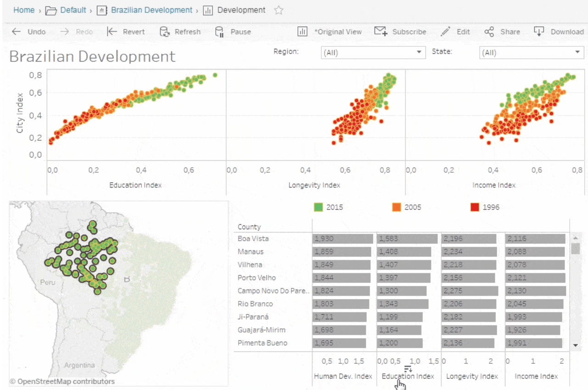
Task: Select the 2015 green legend swatch
Action: coord(319,207)
